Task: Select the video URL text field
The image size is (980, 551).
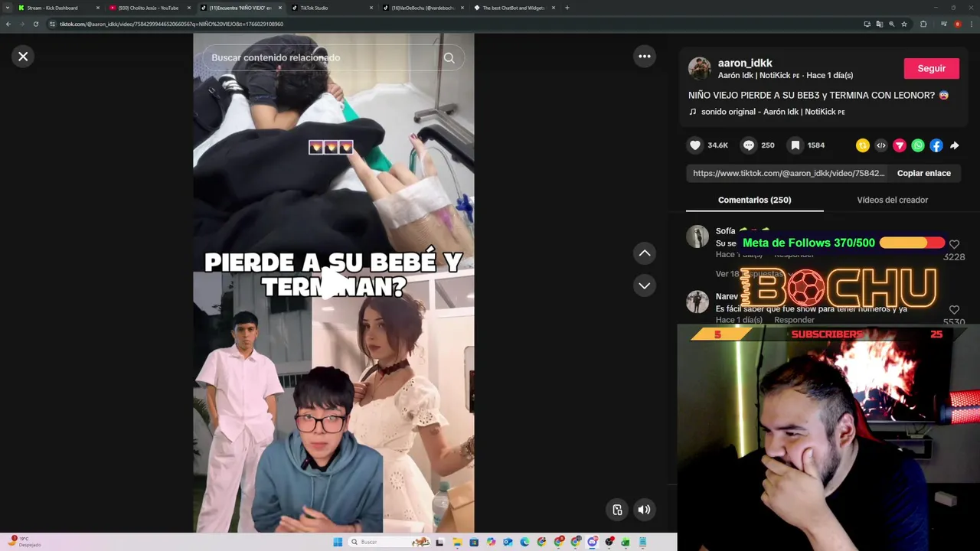Action: pyautogui.click(x=789, y=173)
